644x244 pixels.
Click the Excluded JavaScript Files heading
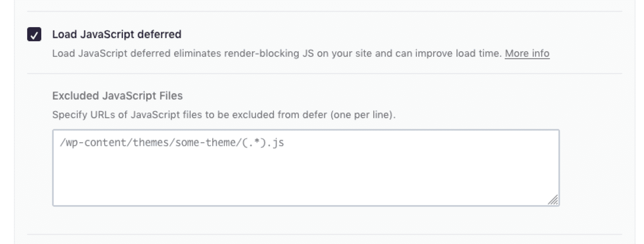click(117, 96)
